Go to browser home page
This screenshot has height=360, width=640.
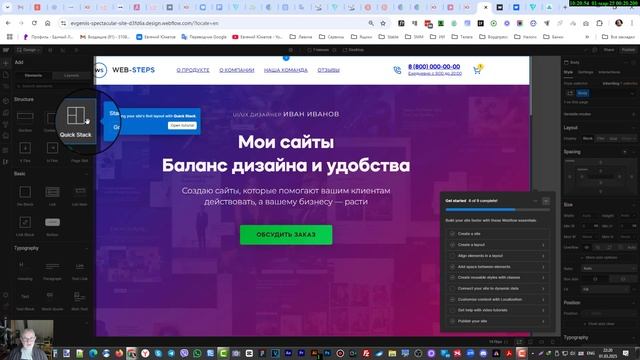coord(47,23)
